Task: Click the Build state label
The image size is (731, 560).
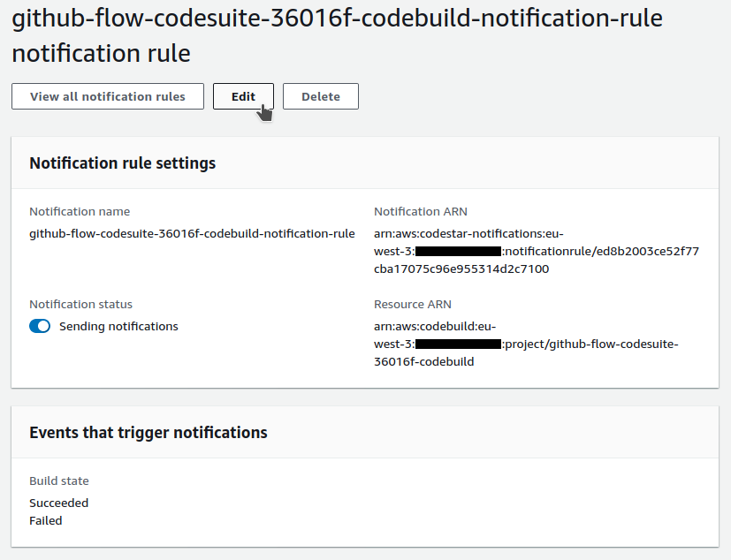Action: (59, 481)
